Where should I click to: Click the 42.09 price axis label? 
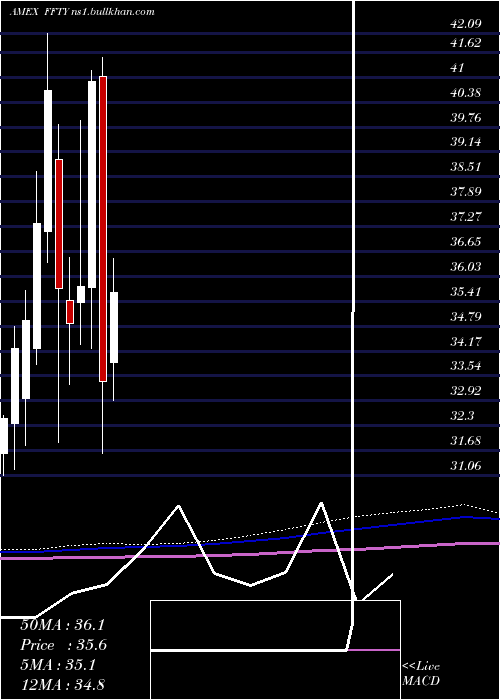466,24
